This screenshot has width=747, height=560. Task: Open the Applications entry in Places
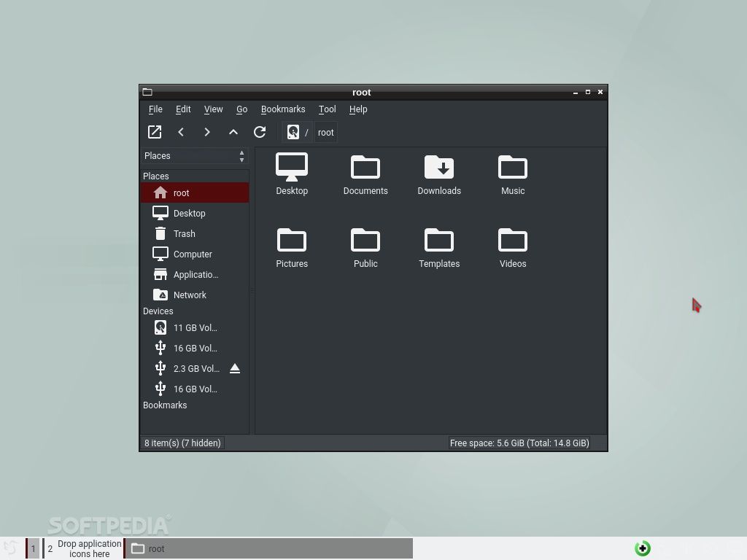coord(195,274)
